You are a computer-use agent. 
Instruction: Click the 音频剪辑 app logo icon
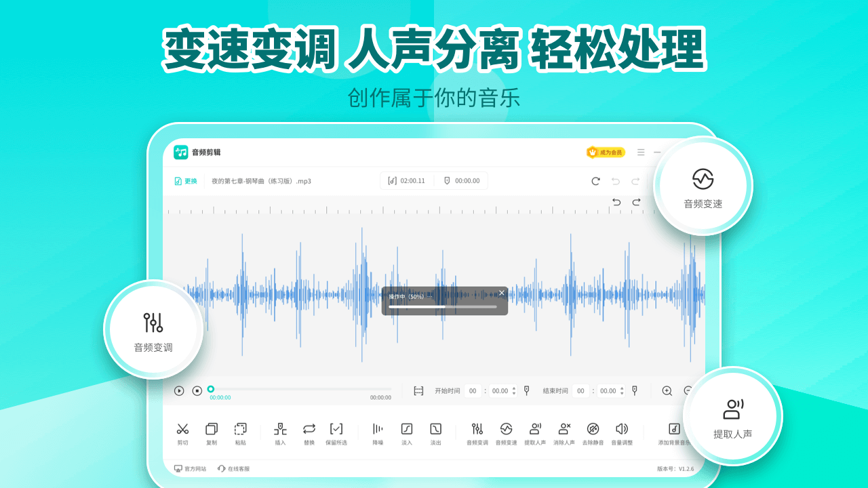[180, 152]
